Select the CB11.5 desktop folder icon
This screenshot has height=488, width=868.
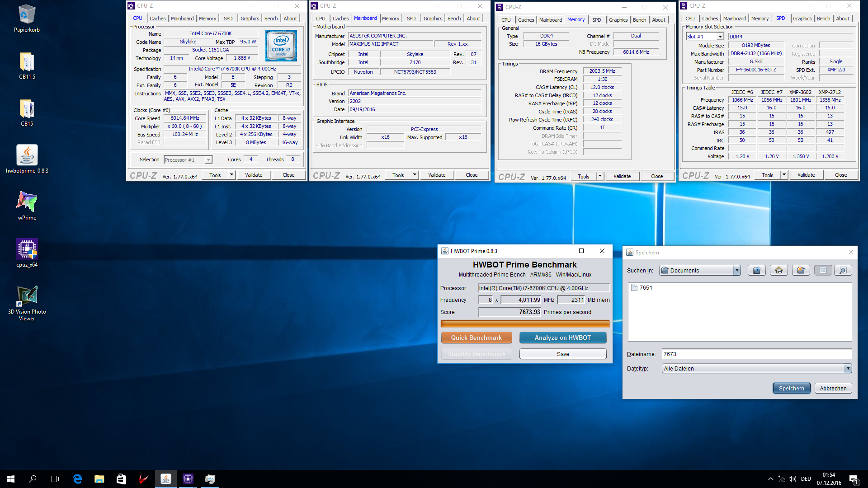27,66
